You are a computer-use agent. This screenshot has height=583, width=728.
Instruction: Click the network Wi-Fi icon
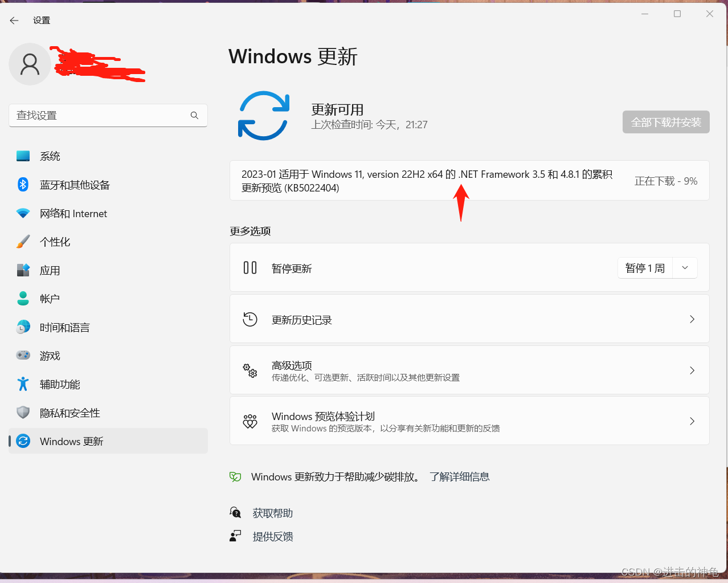[23, 213]
